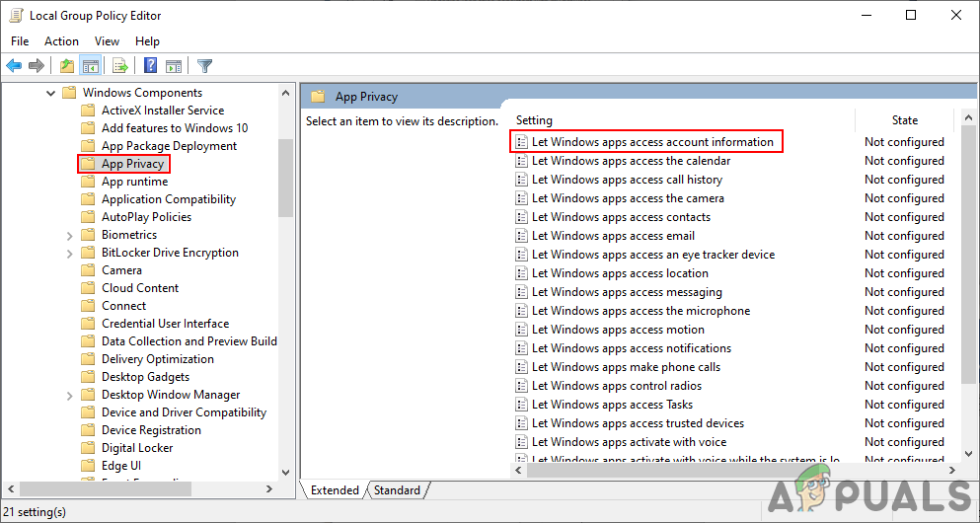Toggle the Show/Hide Console Tree icon
This screenshot has height=523, width=980.
90,66
